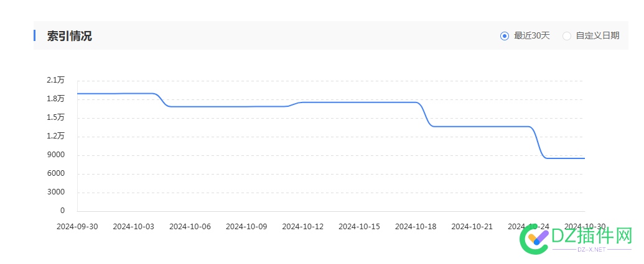Select the 最近30天 radio button

(505, 36)
